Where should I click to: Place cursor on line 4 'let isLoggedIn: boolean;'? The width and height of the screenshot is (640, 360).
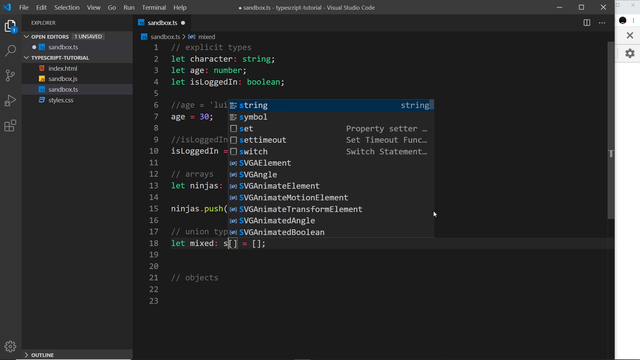click(228, 82)
